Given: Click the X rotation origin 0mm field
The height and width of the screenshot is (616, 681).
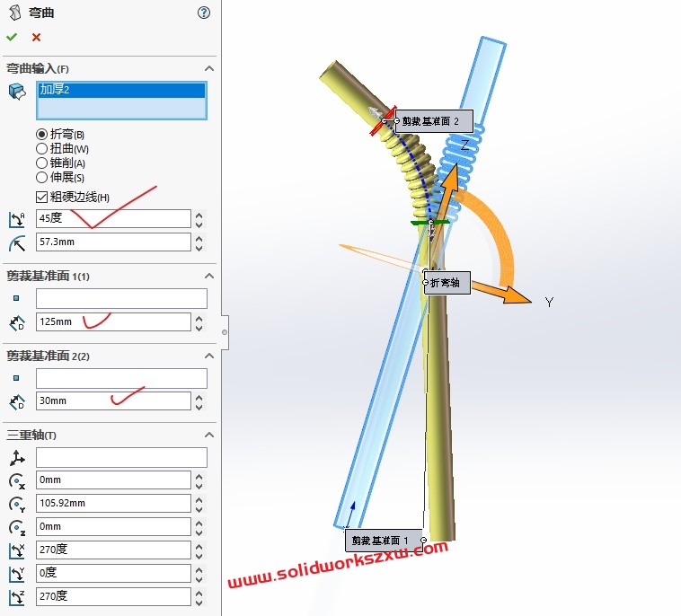Looking at the screenshot, I should click(x=113, y=480).
